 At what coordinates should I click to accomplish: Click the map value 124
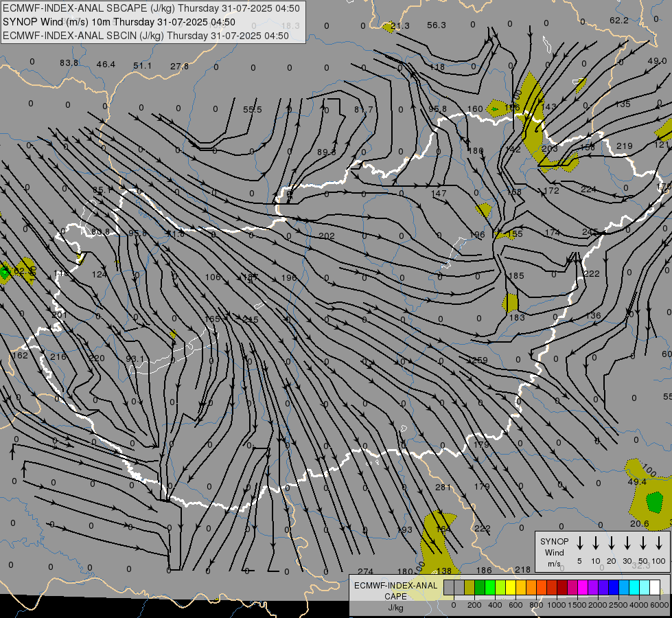click(x=100, y=275)
